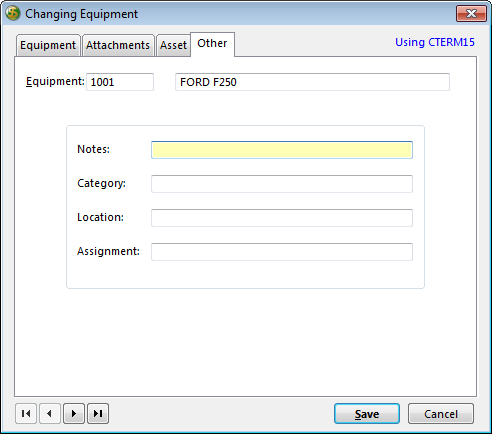Click the Equipment field label

click(55, 82)
